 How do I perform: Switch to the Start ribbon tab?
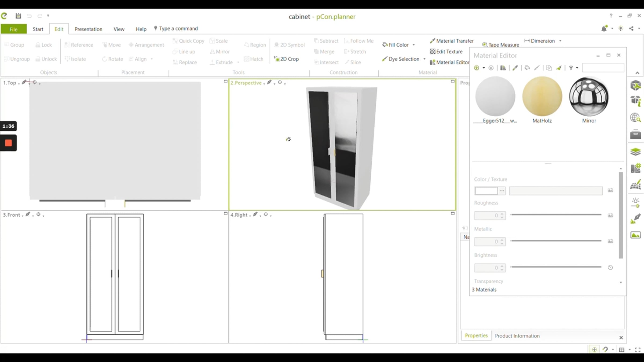point(38,29)
